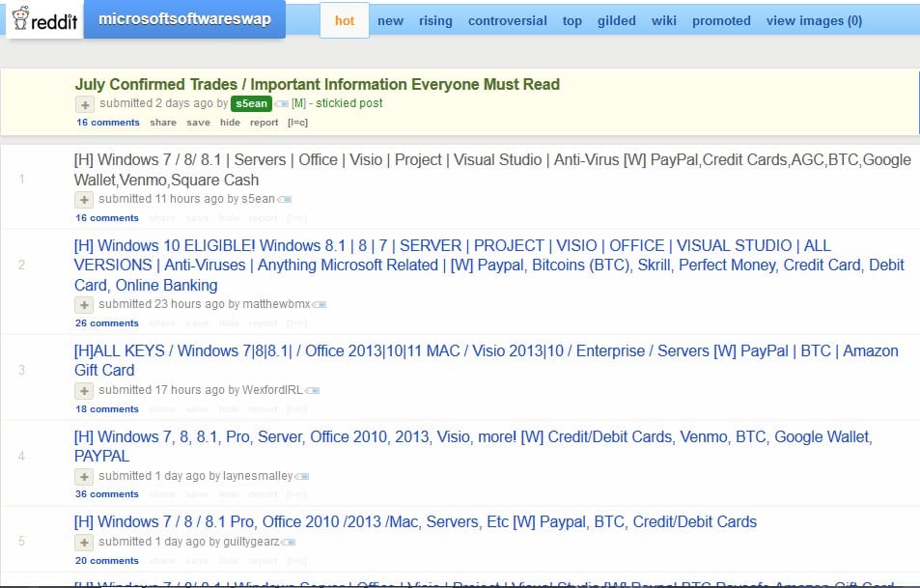Select the controversial tab
The height and width of the screenshot is (588, 920).
coord(508,20)
